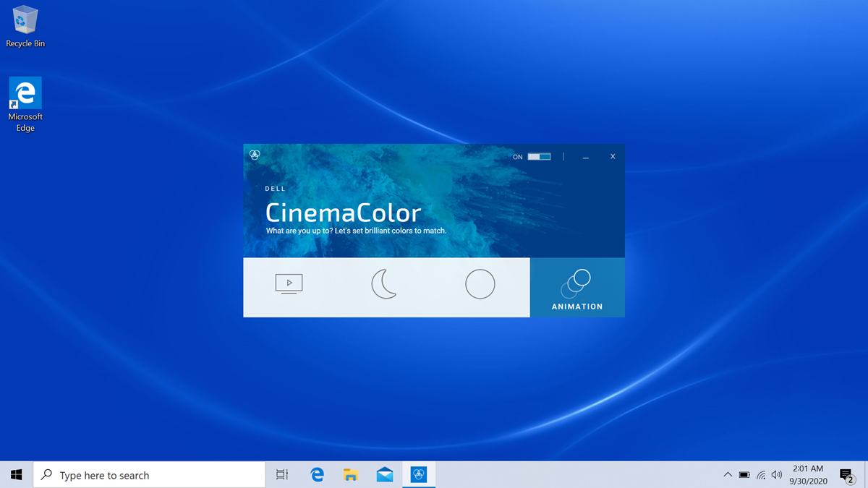Screen dimensions: 868x488
Task: Open the Windows Start menu
Action: (17, 475)
